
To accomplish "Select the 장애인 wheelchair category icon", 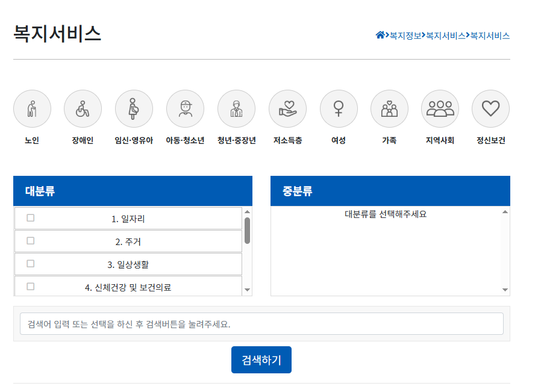I will tap(83, 109).
